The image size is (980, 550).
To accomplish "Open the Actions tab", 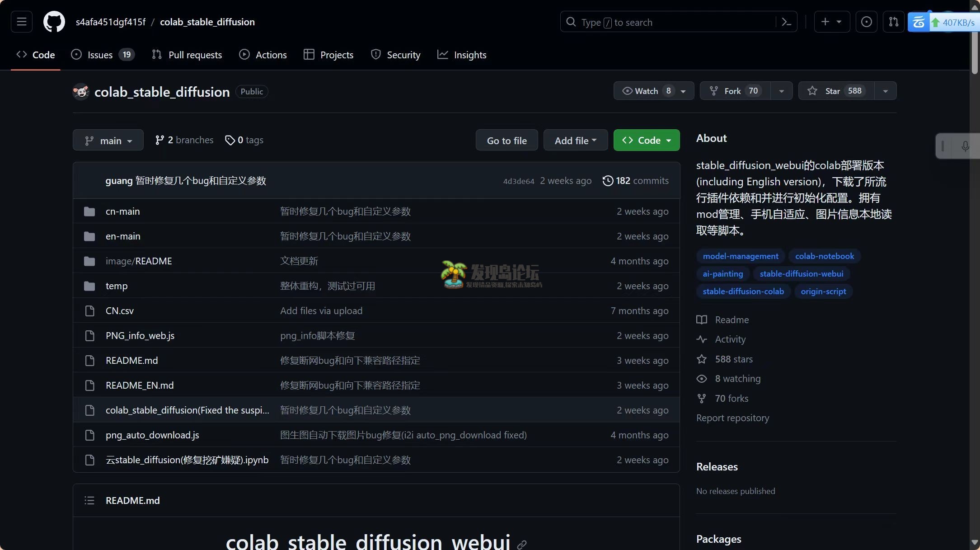I will (263, 55).
